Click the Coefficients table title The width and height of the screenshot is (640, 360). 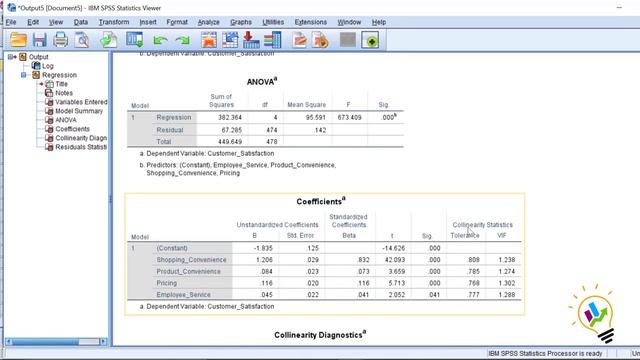point(321,201)
